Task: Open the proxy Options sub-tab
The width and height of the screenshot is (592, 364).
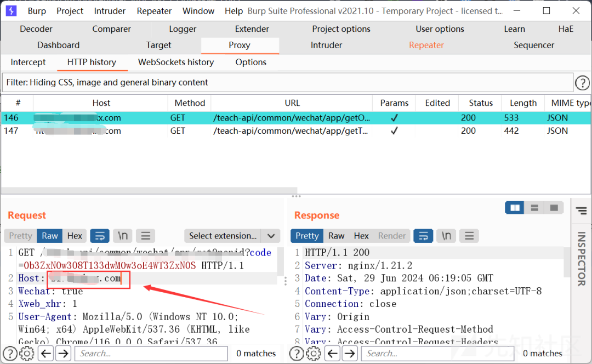Action: pyautogui.click(x=251, y=62)
